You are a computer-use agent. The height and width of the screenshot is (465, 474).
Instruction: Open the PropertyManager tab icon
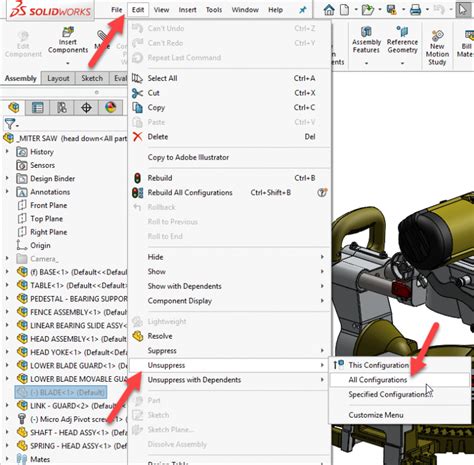(37, 108)
